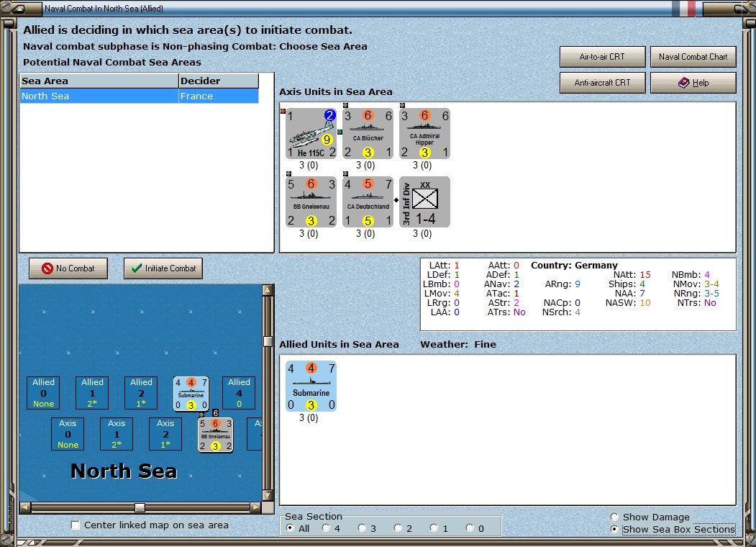The height and width of the screenshot is (547, 756).
Task: Click the map horizontal scrollbar left arrow
Action: click(x=25, y=507)
